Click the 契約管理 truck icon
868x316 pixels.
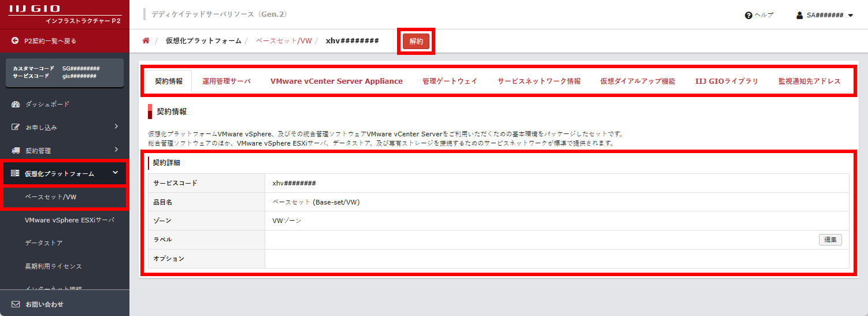pos(16,151)
